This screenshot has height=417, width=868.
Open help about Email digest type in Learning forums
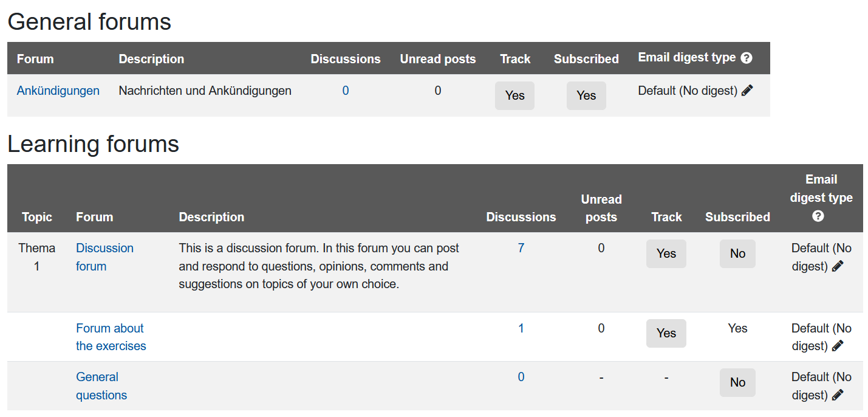pyautogui.click(x=818, y=216)
